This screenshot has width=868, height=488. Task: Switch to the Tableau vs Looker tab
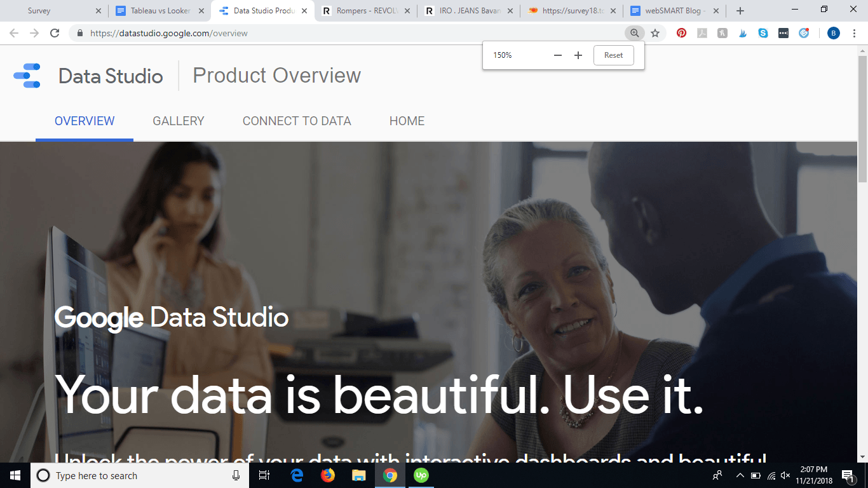click(160, 11)
